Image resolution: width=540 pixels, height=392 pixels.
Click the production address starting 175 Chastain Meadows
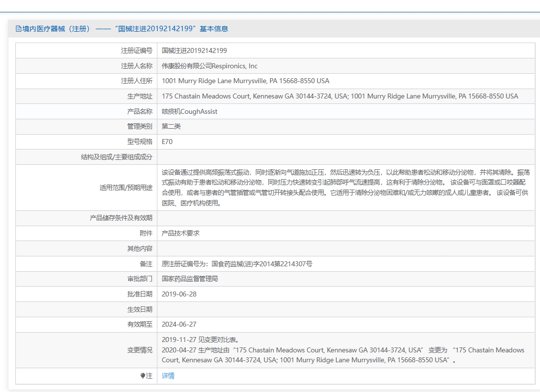(x=340, y=96)
